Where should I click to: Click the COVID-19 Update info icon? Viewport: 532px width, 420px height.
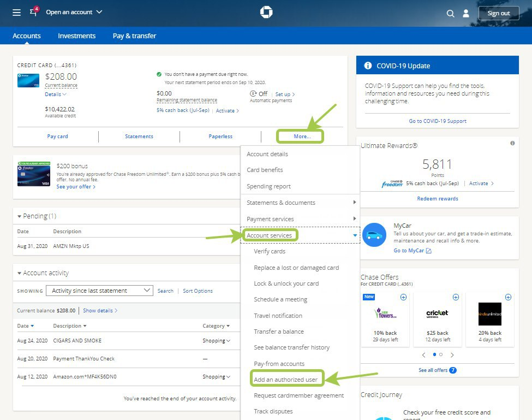pos(368,66)
